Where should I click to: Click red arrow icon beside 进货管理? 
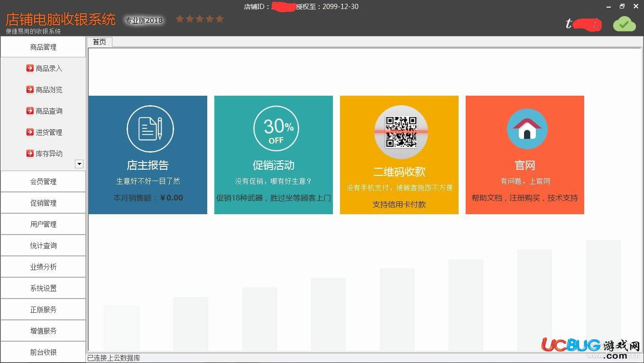30,132
